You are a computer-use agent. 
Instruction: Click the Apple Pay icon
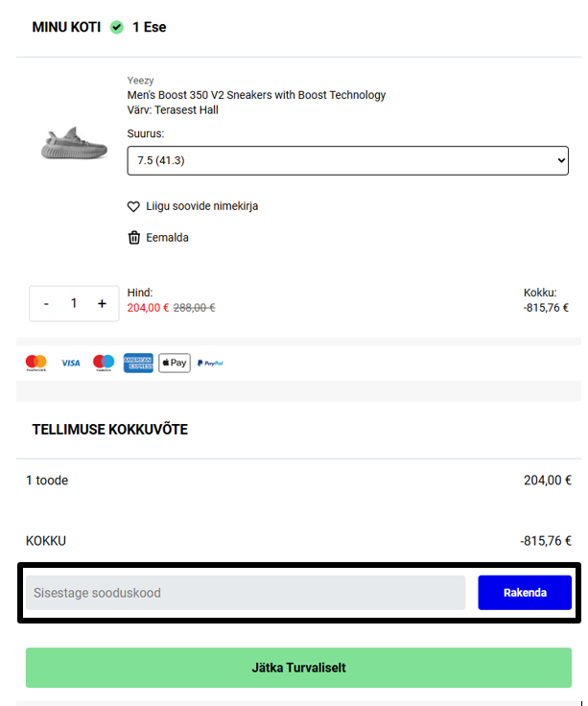coord(175,363)
